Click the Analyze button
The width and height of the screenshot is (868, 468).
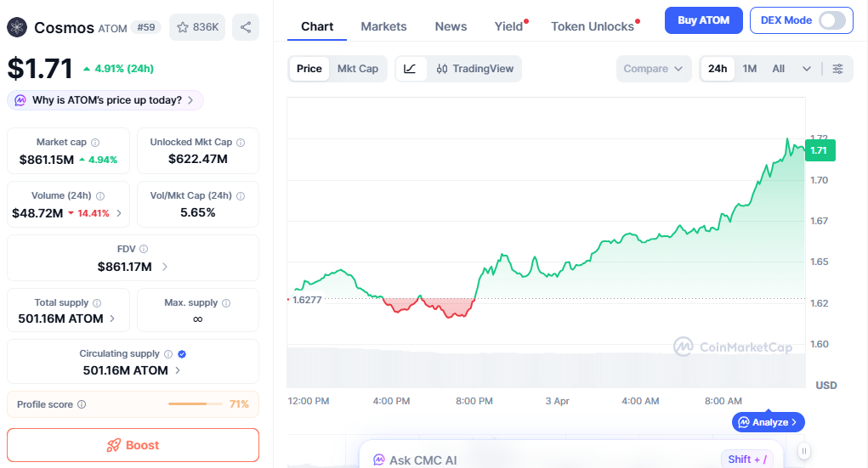[x=769, y=422]
